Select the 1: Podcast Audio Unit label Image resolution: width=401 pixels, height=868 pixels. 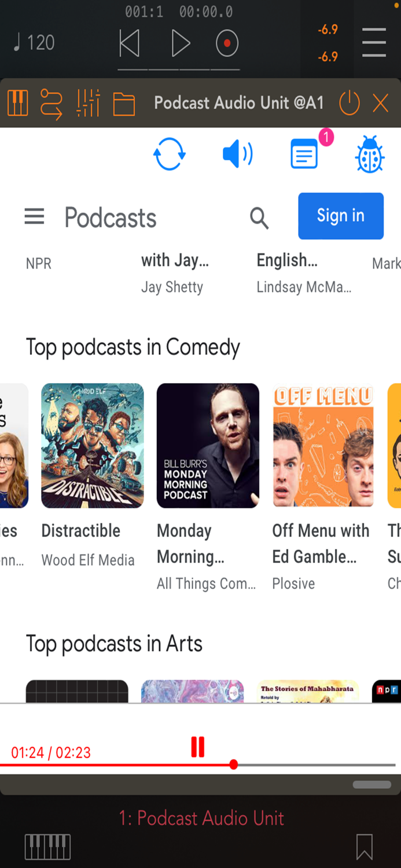click(x=201, y=818)
